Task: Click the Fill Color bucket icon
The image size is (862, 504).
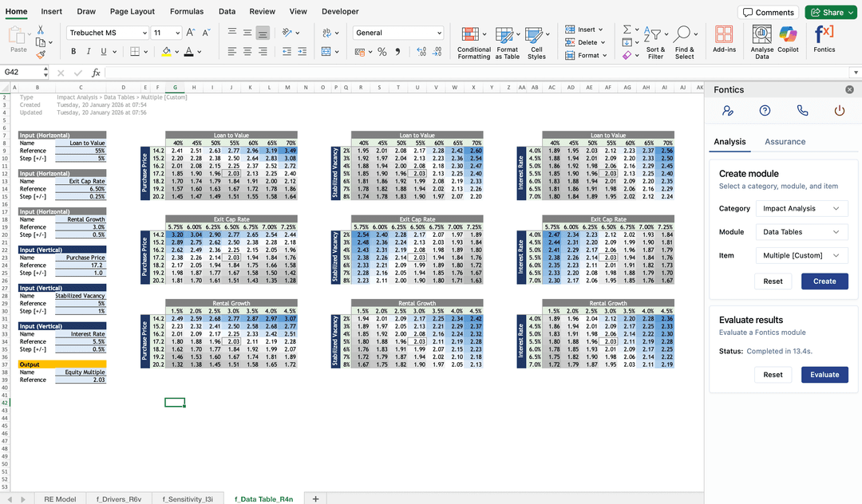Action: (166, 52)
